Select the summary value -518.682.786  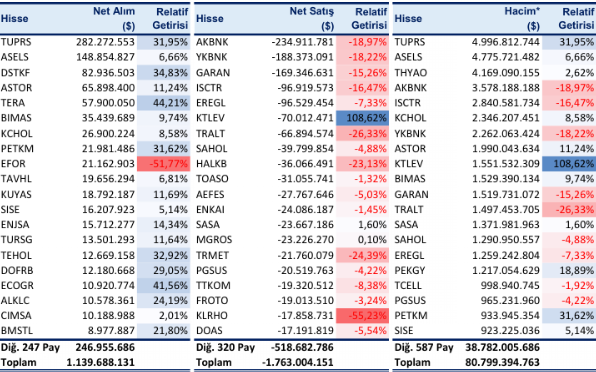[302, 347]
